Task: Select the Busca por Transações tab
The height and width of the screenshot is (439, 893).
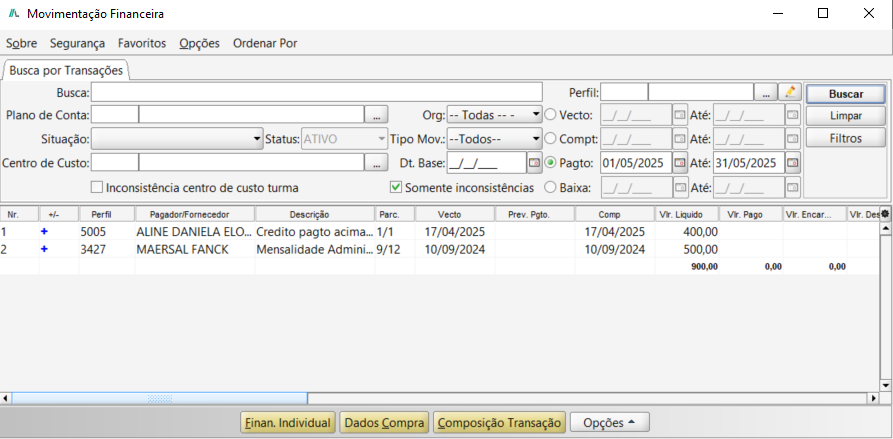Action: pos(66,71)
